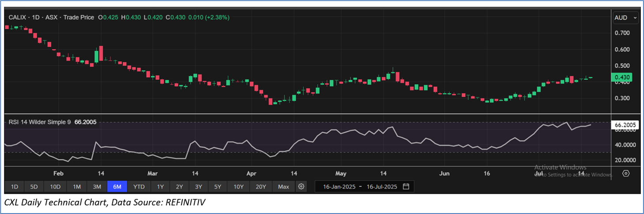
Task: Switch to the 10D time range
Action: tap(55, 187)
